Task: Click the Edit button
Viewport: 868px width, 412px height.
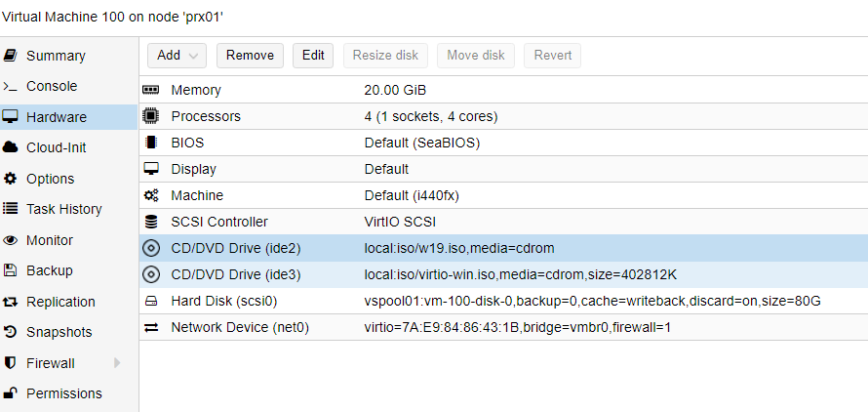Action: click(313, 56)
